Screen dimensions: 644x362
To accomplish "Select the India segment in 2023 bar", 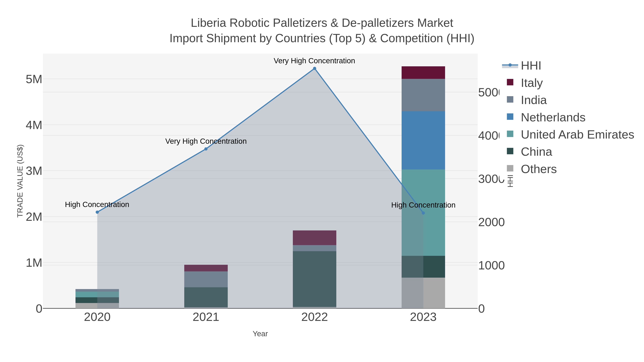I will [423, 95].
